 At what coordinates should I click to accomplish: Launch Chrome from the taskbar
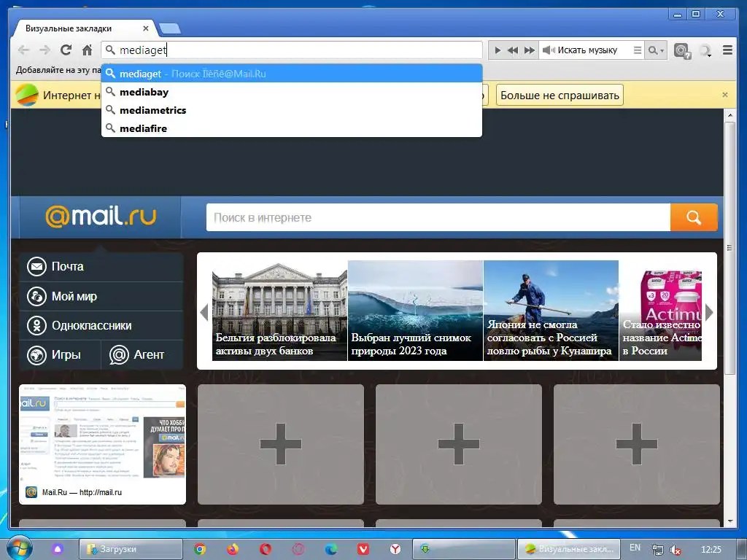pos(200,549)
